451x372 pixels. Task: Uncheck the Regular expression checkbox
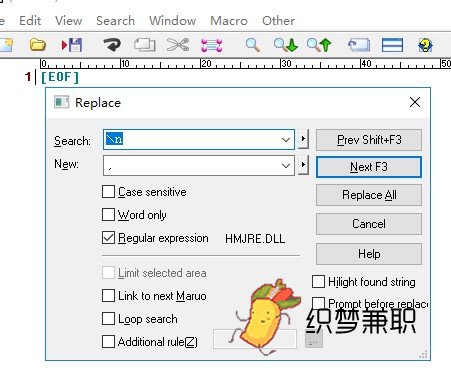(x=108, y=238)
